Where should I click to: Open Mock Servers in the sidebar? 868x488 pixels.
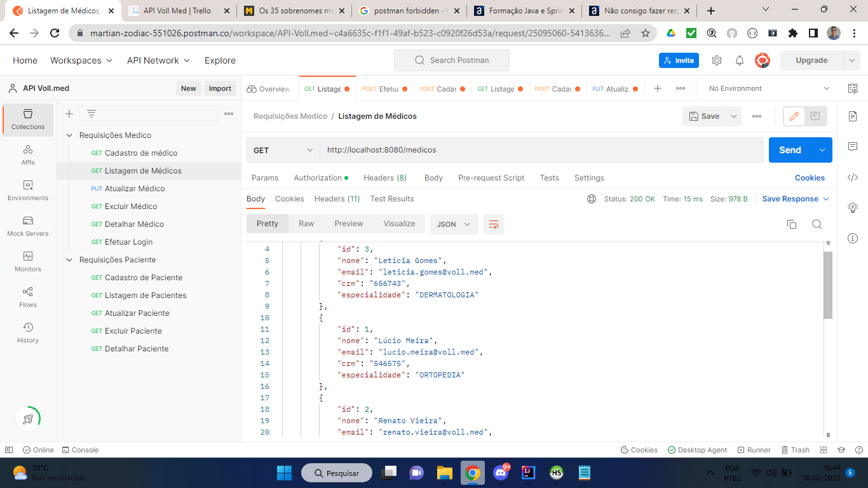pyautogui.click(x=28, y=226)
